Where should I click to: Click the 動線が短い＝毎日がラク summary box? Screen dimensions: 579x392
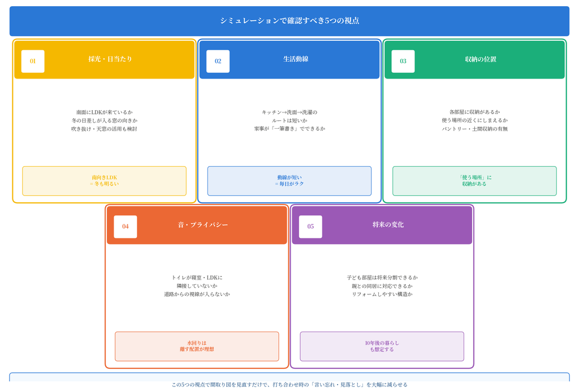[289, 181]
